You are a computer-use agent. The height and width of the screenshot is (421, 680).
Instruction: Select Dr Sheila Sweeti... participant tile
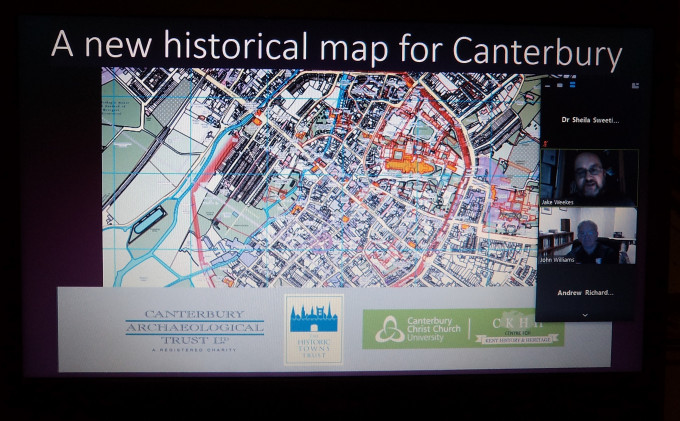[x=589, y=120]
